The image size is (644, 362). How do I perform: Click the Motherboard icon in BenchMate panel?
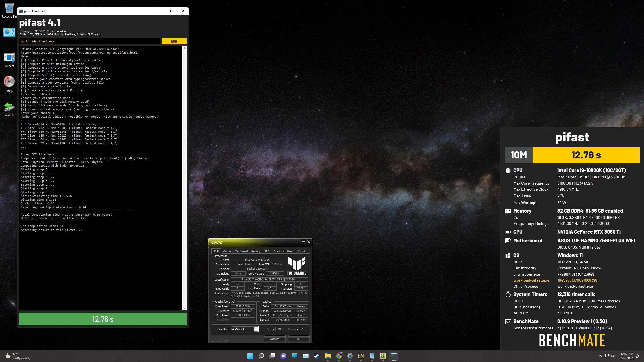[508, 241]
